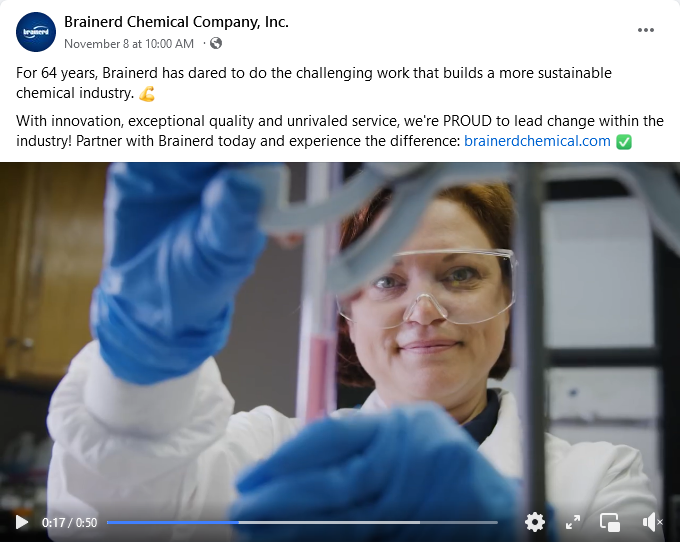Image resolution: width=680 pixels, height=542 pixels.
Task: Unmute the video speaker icon
Action: click(x=652, y=522)
